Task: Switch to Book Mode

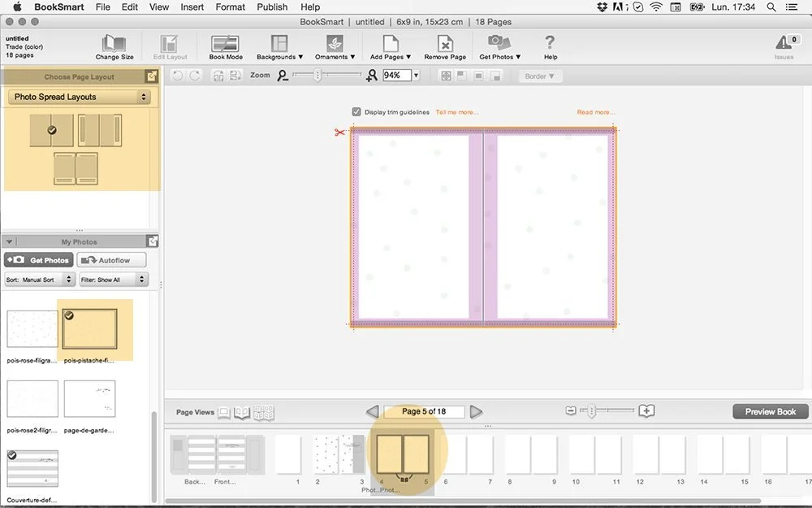Action: click(x=225, y=47)
